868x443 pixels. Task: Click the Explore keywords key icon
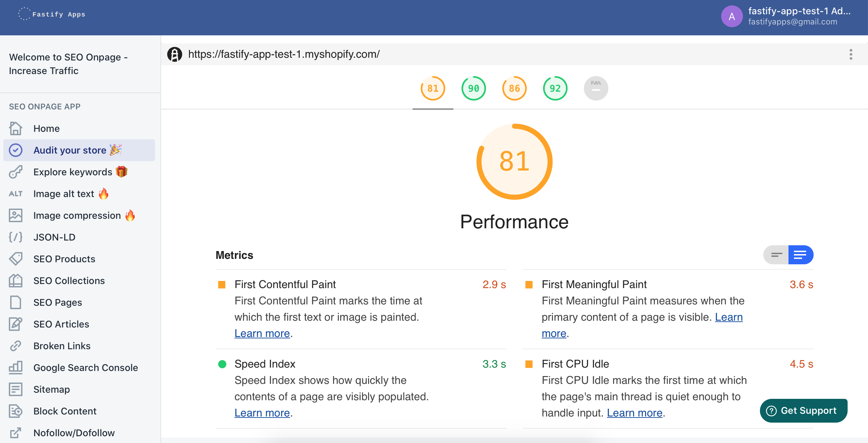(x=16, y=172)
